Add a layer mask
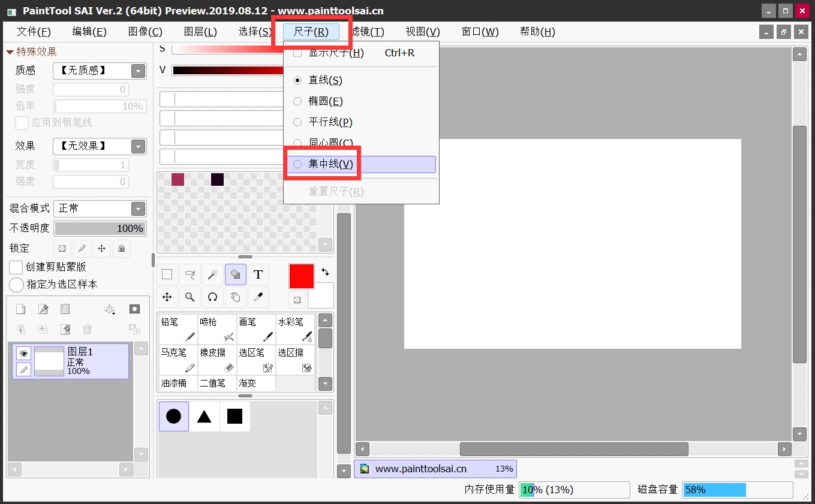Image resolution: width=815 pixels, height=504 pixels. click(134, 309)
